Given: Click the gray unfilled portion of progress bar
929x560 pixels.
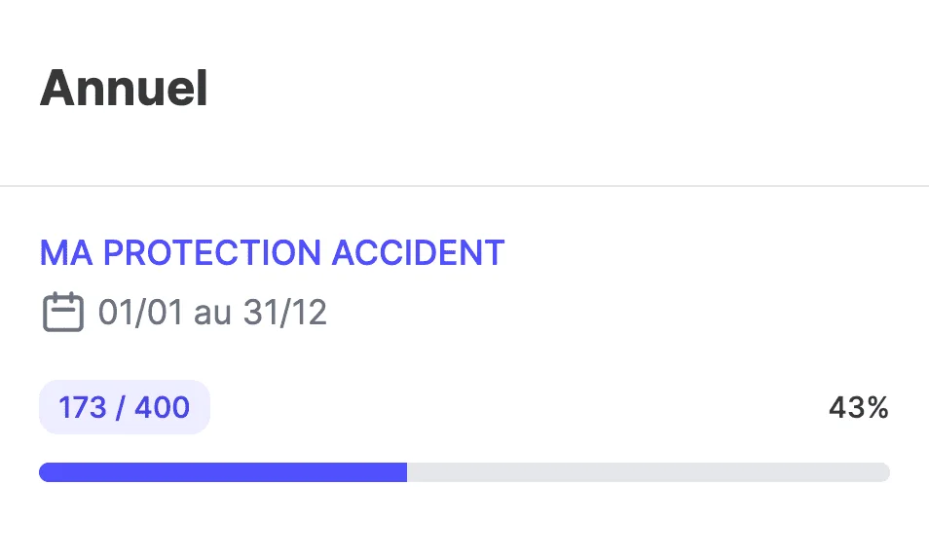Looking at the screenshot, I should coord(648,472).
